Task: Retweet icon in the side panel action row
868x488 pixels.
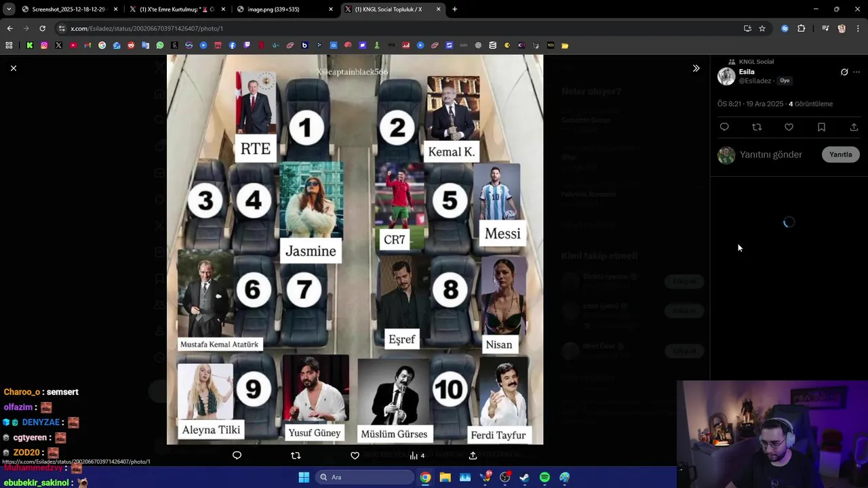Action: [x=757, y=127]
